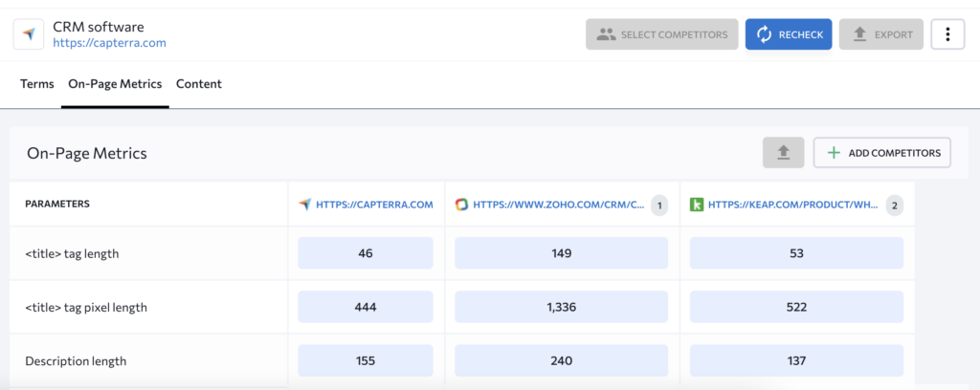
Task: Click the Recheck button
Action: point(789,34)
